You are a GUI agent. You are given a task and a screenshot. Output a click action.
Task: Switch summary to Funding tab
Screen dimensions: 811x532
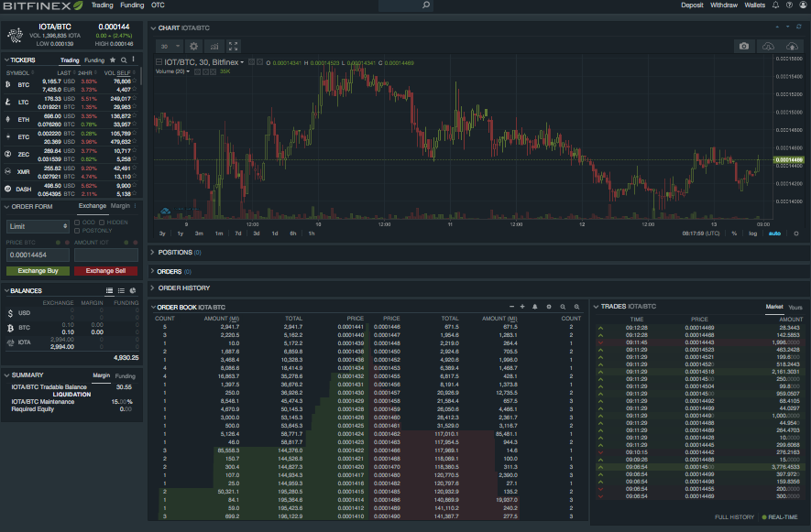126,375
